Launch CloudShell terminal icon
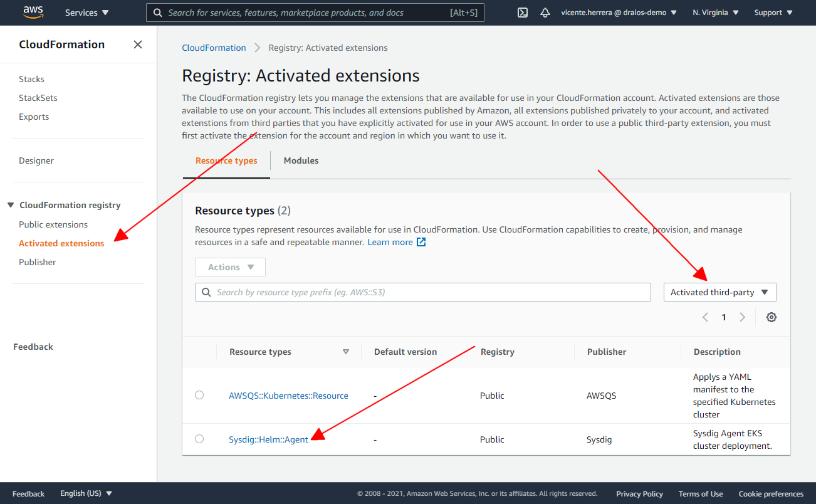Image resolution: width=816 pixels, height=504 pixels. point(523,13)
